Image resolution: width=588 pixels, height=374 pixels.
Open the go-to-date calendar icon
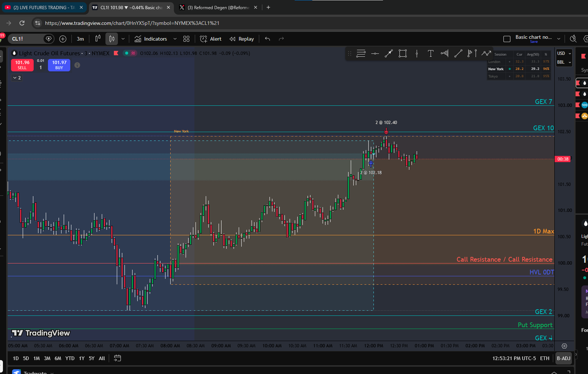(x=117, y=358)
